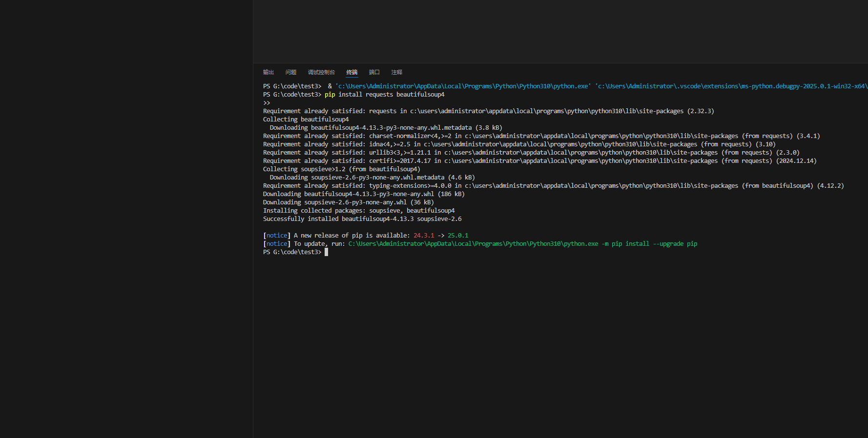The height and width of the screenshot is (438, 868).
Task: Show the 端口 tab
Action: [374, 72]
